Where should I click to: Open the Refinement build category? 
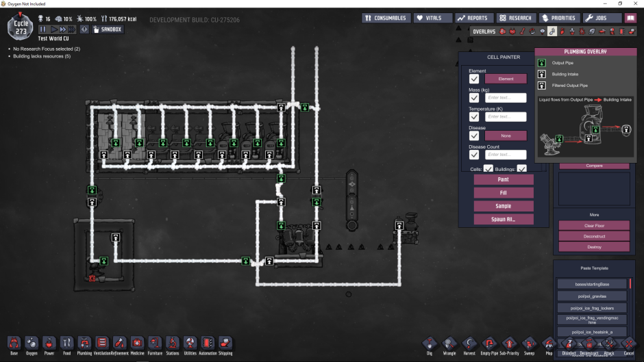tap(119, 346)
